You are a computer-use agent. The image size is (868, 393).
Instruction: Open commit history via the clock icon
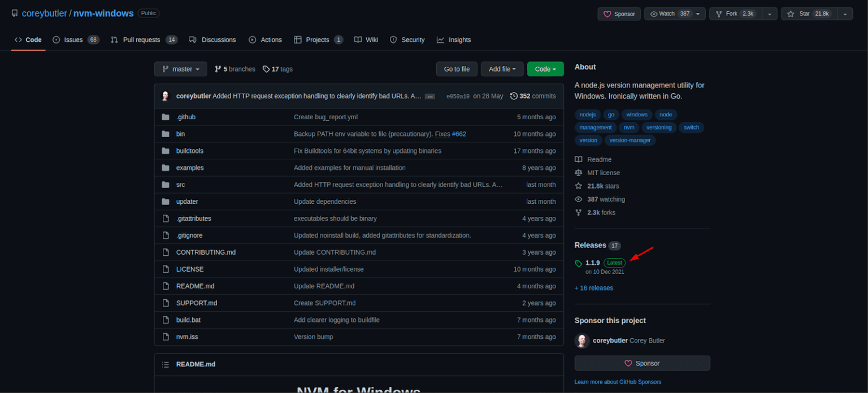(514, 96)
